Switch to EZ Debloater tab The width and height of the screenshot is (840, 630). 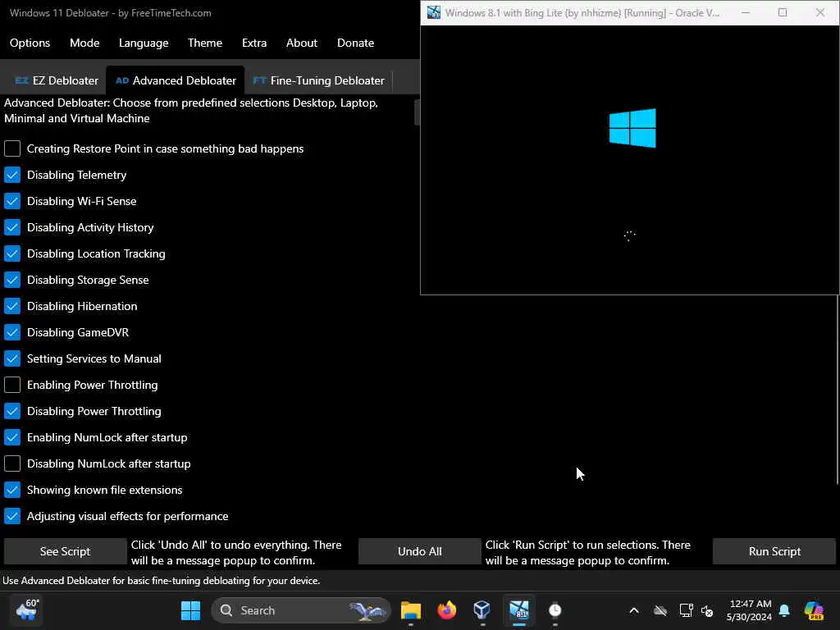click(57, 80)
